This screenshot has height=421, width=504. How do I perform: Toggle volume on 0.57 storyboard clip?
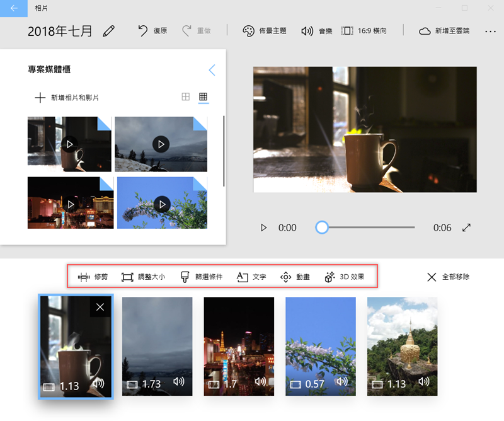tap(342, 382)
